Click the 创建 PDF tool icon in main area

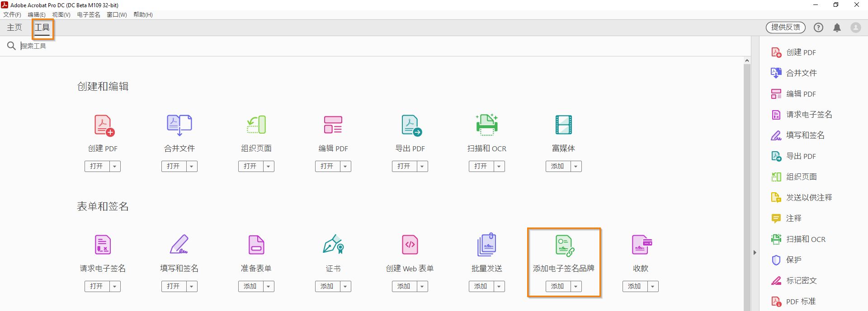[104, 125]
